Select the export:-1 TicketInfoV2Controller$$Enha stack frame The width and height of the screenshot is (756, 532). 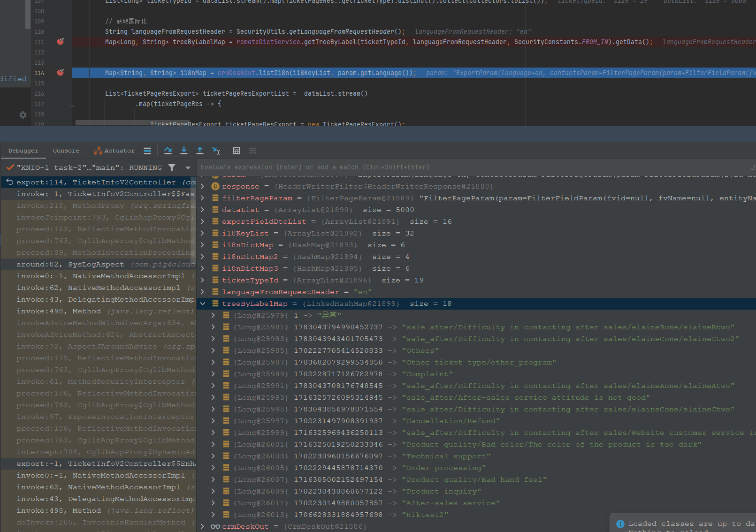[99, 464]
